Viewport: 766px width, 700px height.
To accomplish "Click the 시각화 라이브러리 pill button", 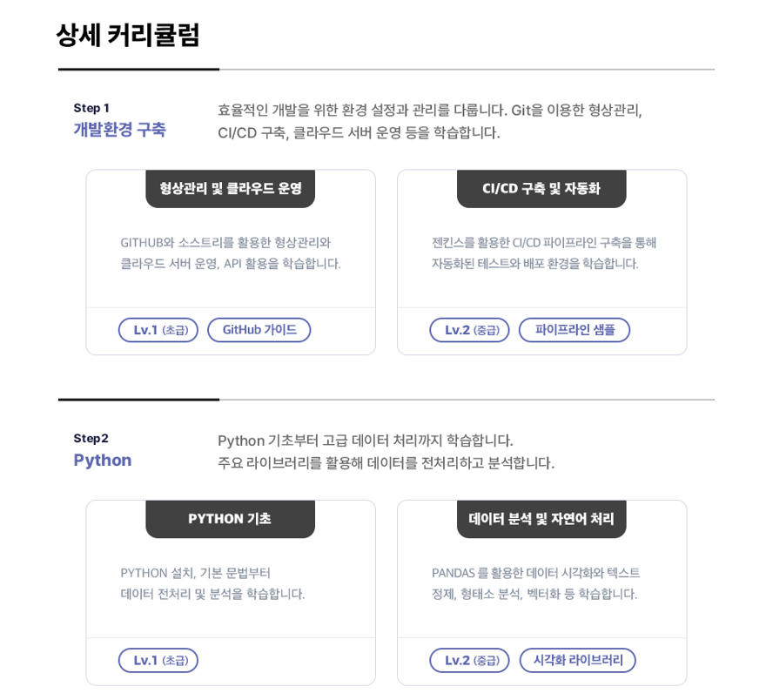I will point(578,660).
